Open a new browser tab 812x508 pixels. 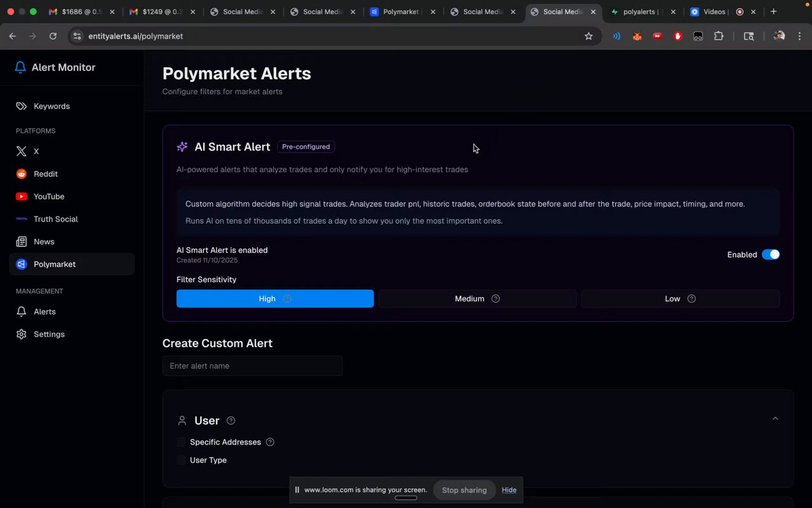pos(773,11)
